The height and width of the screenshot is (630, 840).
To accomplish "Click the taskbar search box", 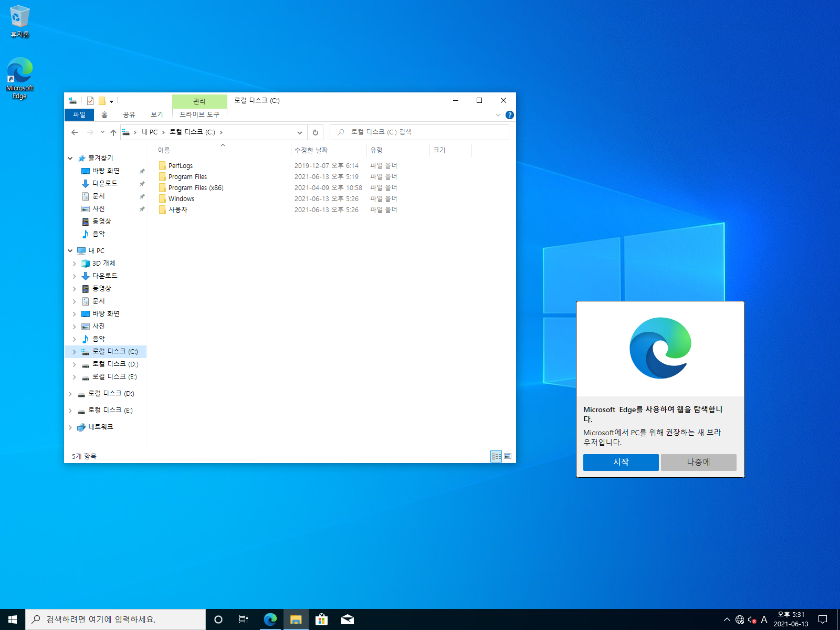I will pos(115,619).
